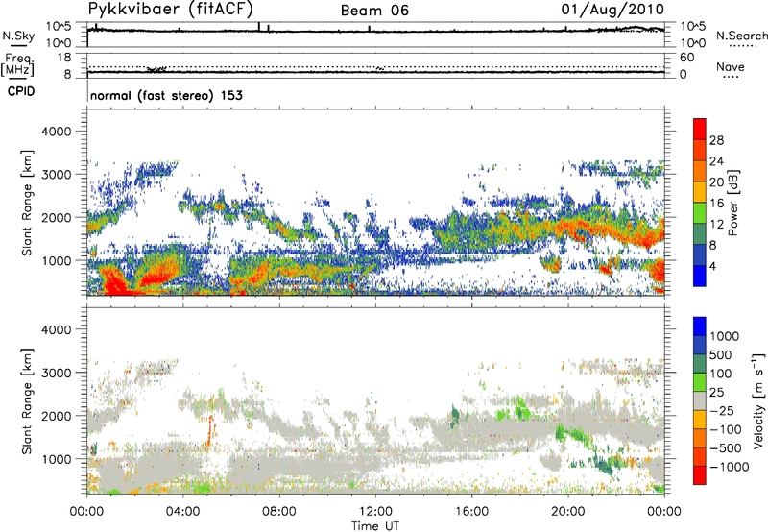Viewport: 768px width, 532px height.
Task: Click the "20:00" time tick label
Action: [x=568, y=512]
